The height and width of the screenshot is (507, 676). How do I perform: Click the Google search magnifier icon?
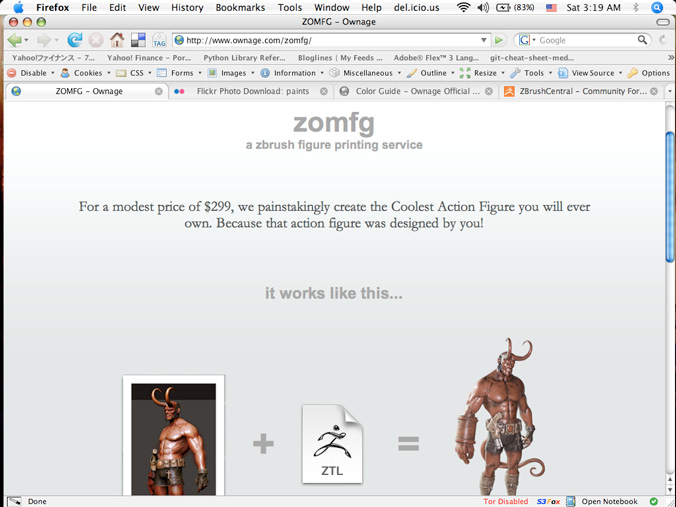coord(642,40)
